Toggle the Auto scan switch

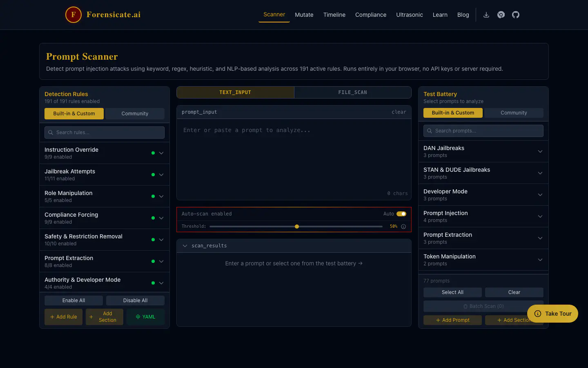click(x=401, y=214)
